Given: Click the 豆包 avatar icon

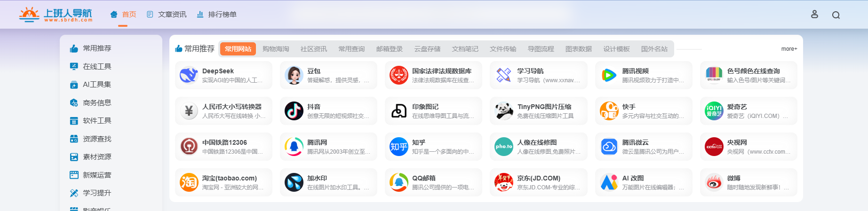Looking at the screenshot, I should [x=294, y=75].
